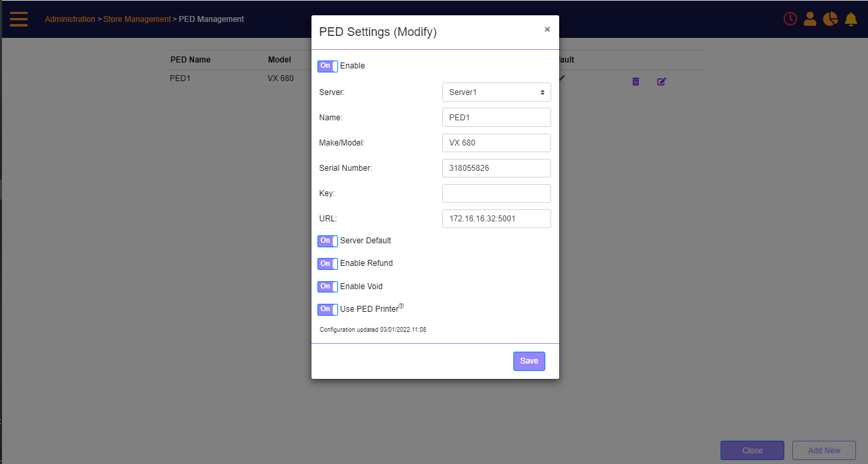The image size is (868, 464).
Task: Toggle the Enable Refund switch
Action: pyautogui.click(x=327, y=263)
